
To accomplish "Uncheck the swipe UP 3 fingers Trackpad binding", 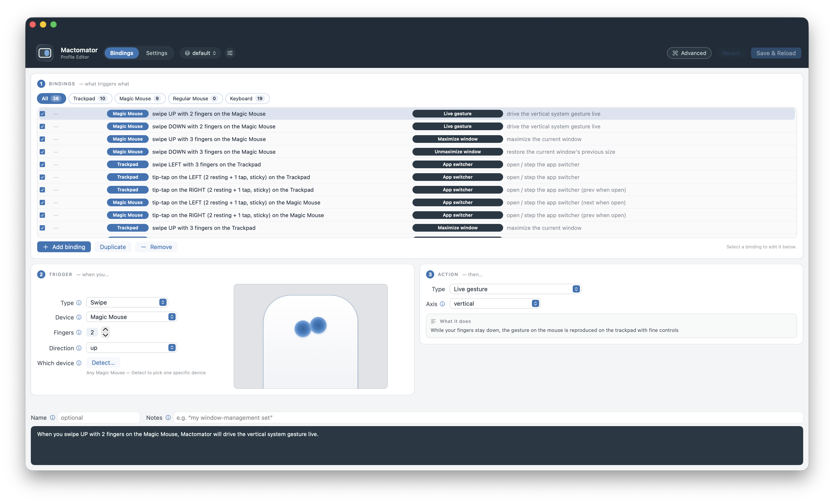I will click(x=42, y=228).
